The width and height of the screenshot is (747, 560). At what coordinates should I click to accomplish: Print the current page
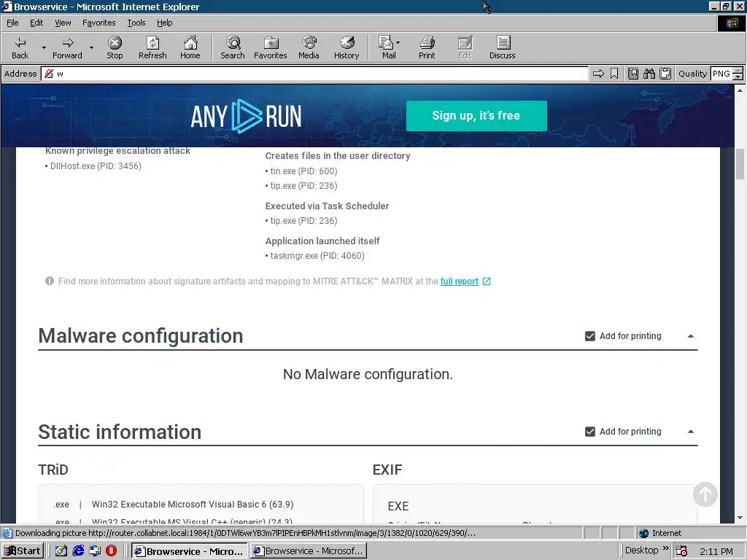tap(427, 47)
